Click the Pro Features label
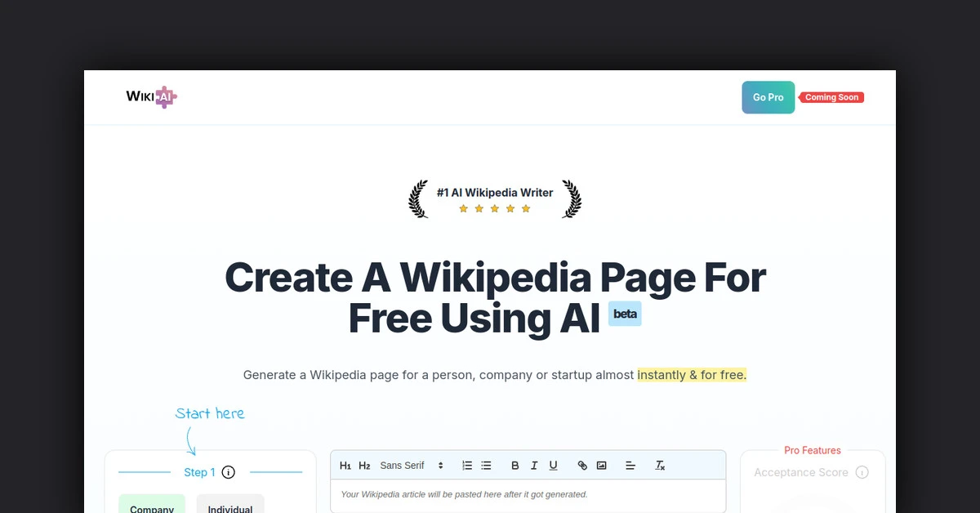This screenshot has width=980, height=513. (812, 450)
